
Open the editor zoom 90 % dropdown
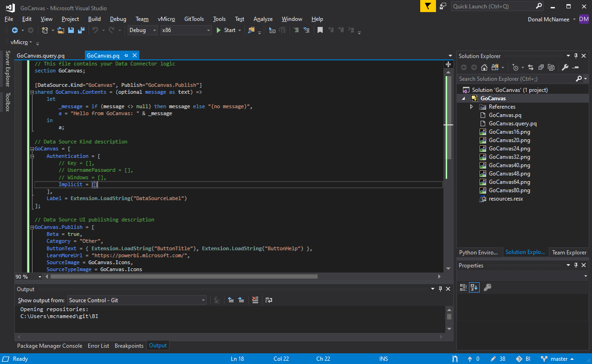[x=40, y=277]
